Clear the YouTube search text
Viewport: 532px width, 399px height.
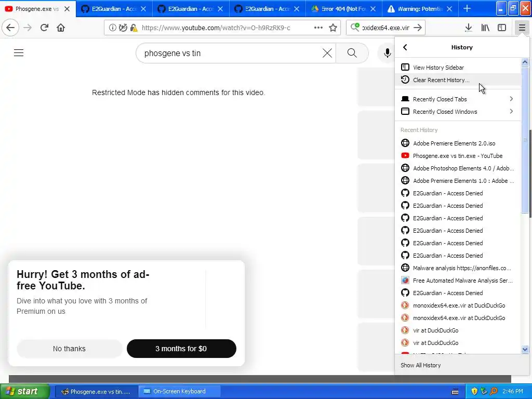327,53
